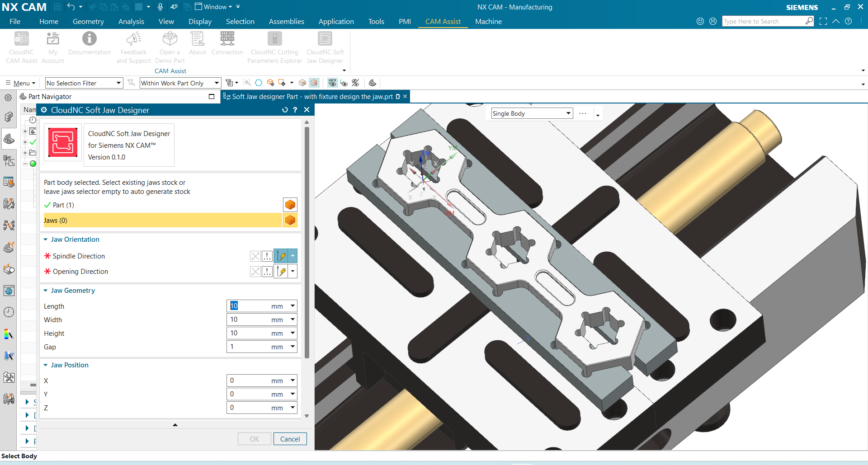868x465 pixels.
Task: Click the Part Navigator horizontal scrollbar
Action: tap(33, 385)
